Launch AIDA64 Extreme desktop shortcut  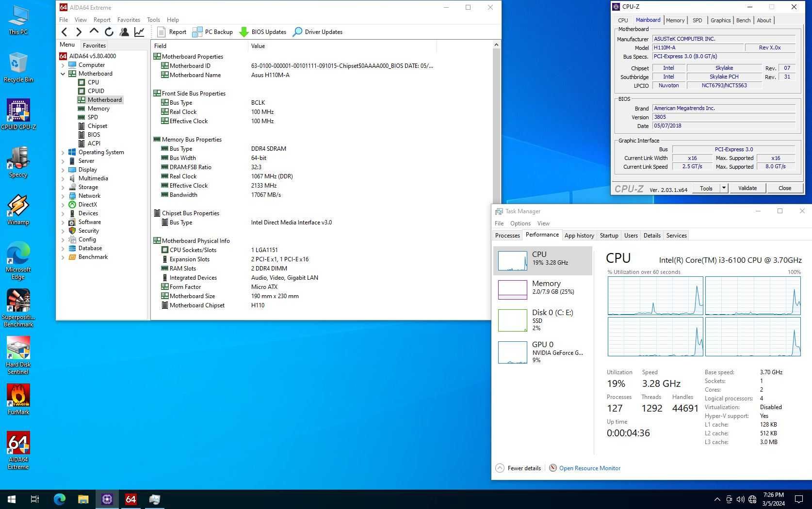click(18, 451)
